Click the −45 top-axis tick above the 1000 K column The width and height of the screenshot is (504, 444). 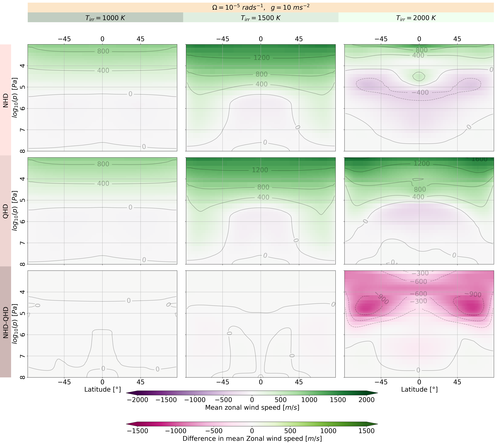(64, 39)
